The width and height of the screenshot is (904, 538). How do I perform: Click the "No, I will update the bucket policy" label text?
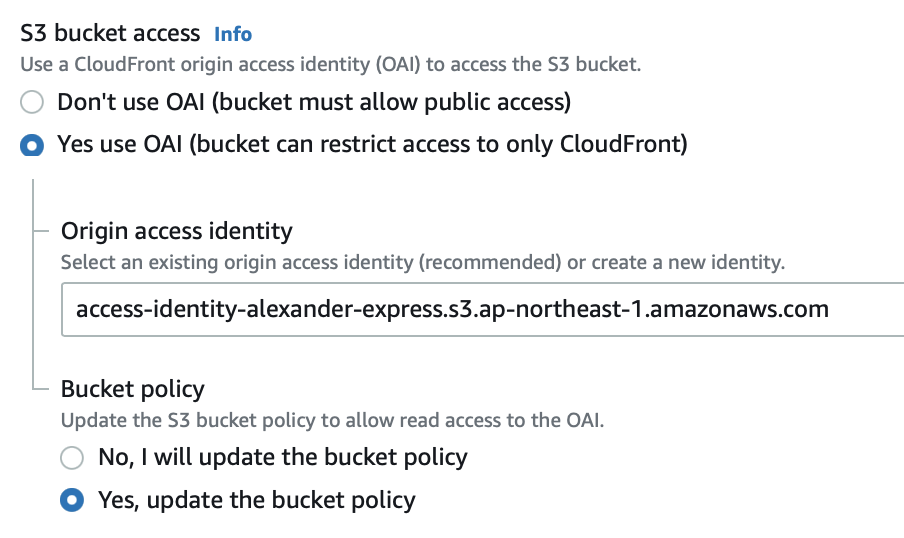283,458
